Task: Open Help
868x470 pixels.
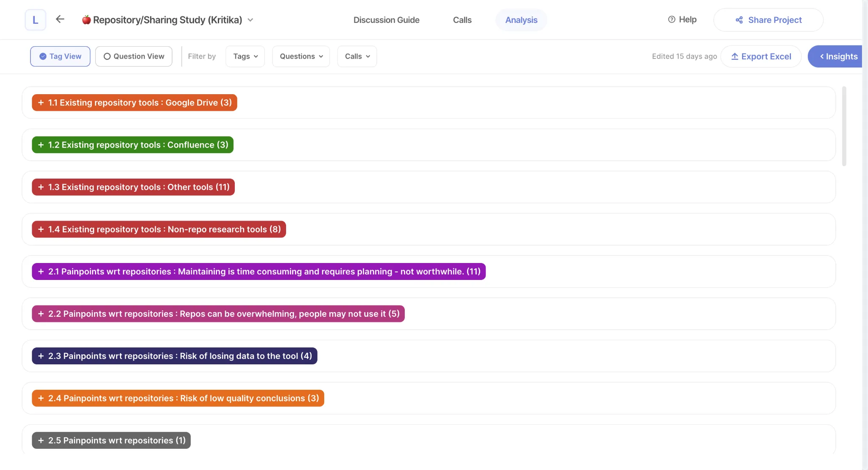Action: coord(682,20)
